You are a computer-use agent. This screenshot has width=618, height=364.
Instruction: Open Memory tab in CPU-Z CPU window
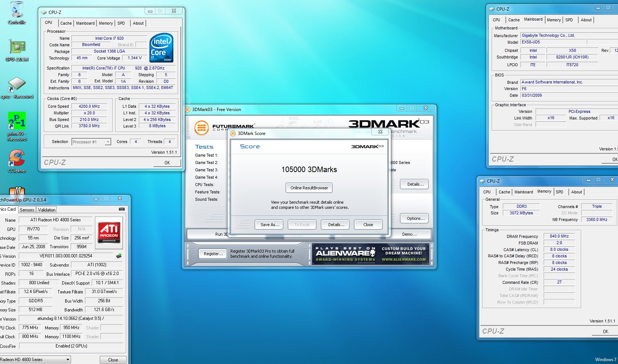coord(106,23)
